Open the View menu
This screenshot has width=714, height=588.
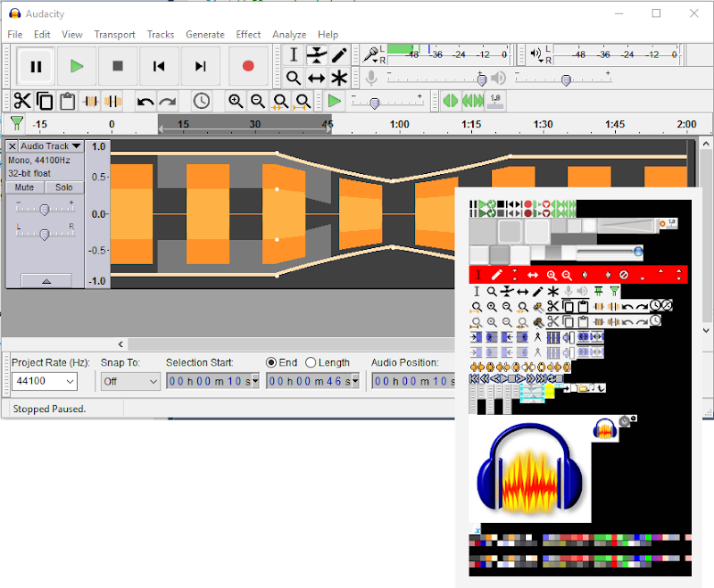click(72, 35)
